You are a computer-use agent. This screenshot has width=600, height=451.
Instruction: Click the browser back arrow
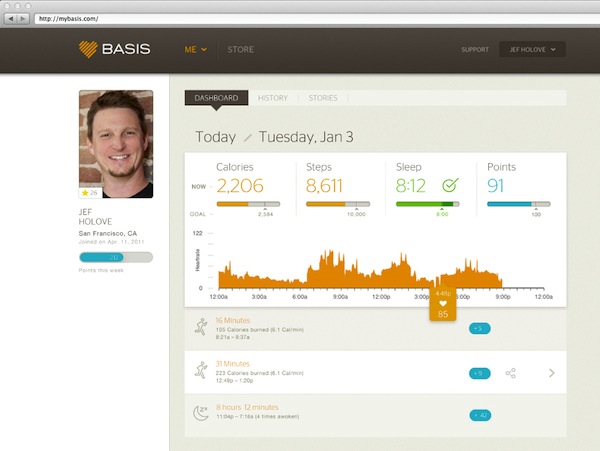click(11, 18)
